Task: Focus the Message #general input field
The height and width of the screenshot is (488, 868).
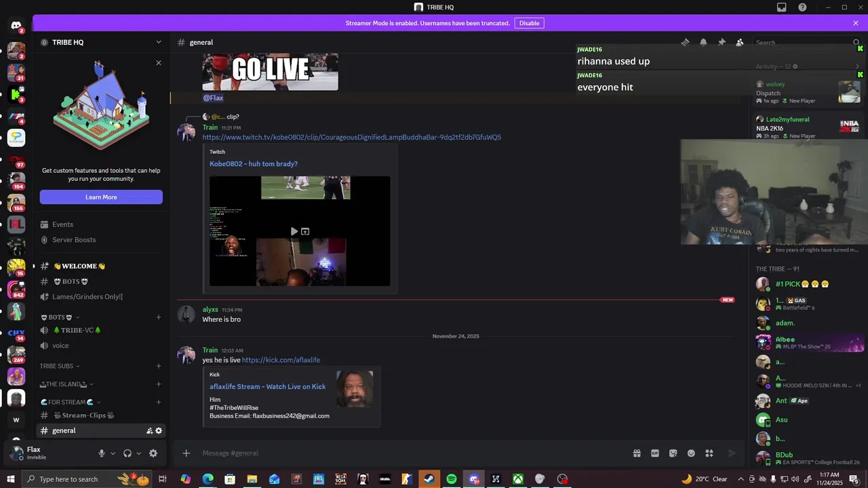Action: tap(414, 453)
